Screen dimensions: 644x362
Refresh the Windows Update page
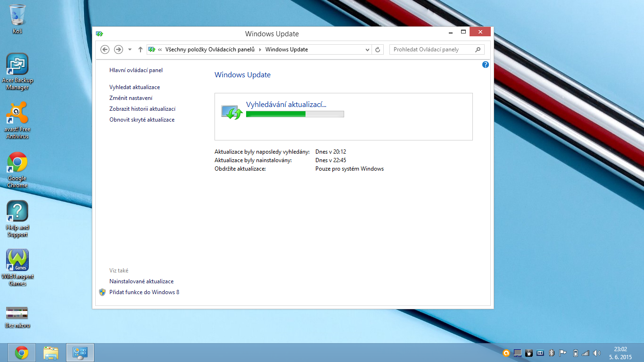coord(378,49)
